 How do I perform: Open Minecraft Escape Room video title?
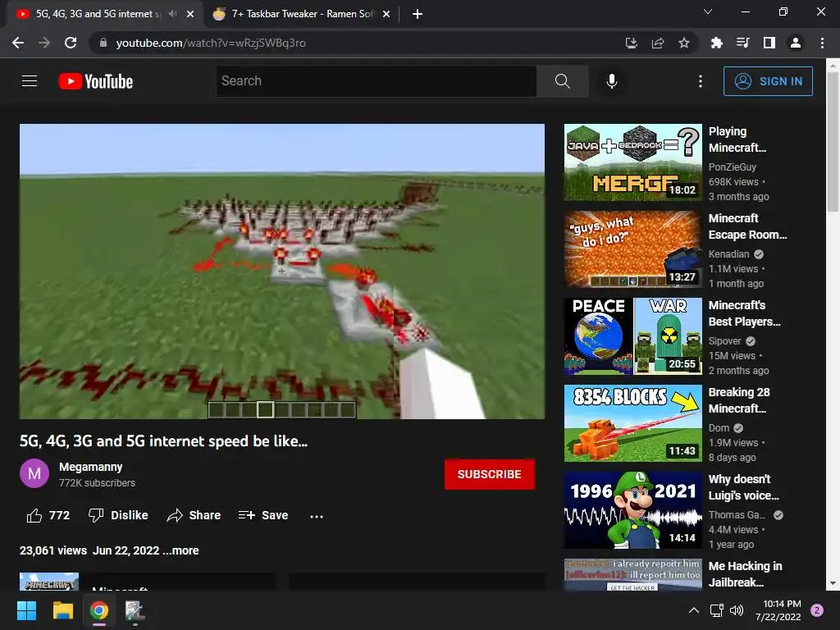click(x=747, y=226)
